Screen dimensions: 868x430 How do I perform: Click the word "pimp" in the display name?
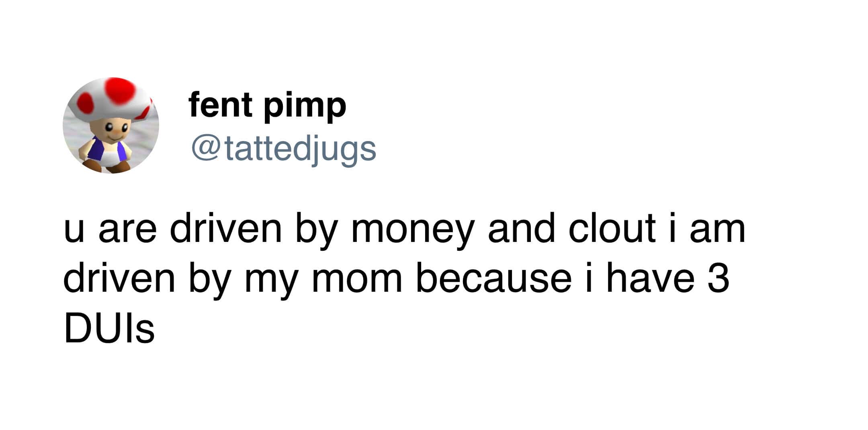pyautogui.click(x=305, y=106)
